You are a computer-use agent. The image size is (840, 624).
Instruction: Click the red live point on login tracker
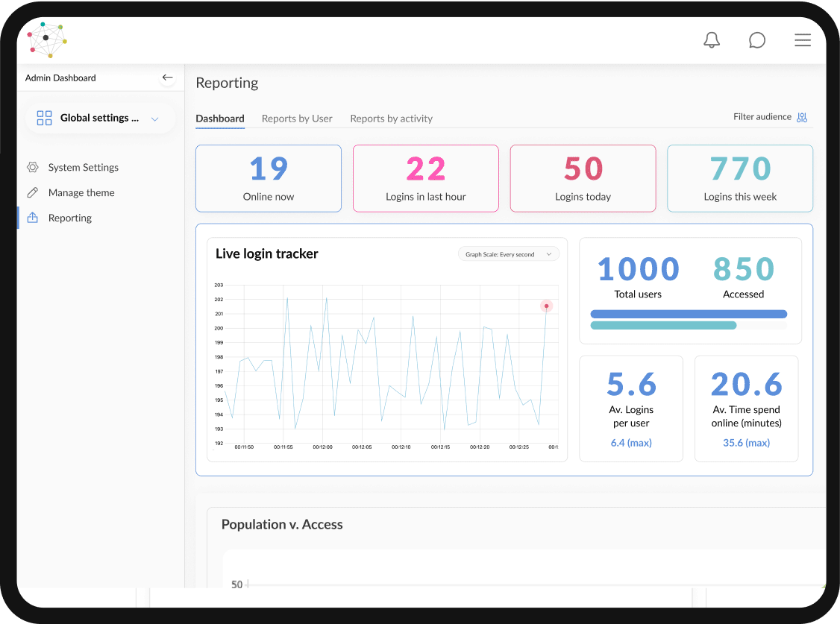pos(546,306)
